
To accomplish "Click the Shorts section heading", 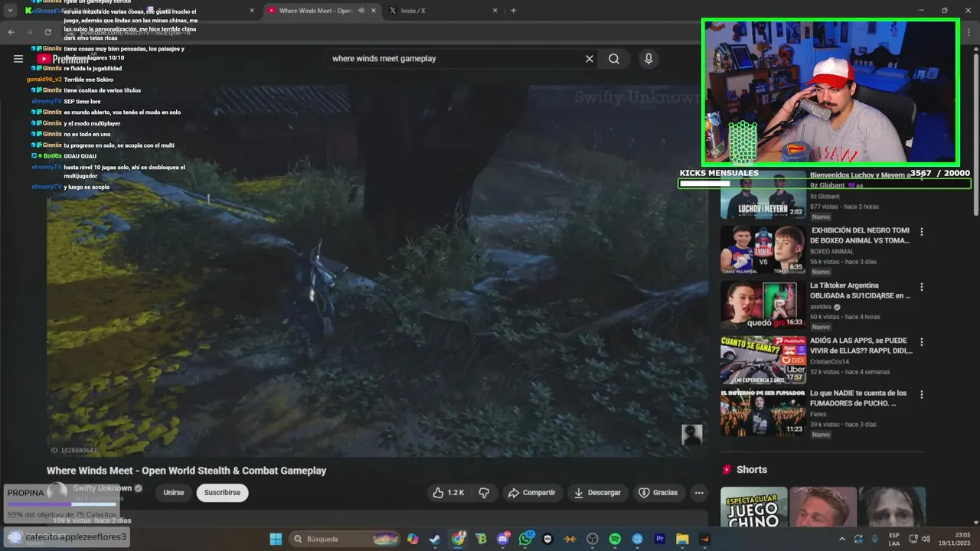I will point(751,469).
